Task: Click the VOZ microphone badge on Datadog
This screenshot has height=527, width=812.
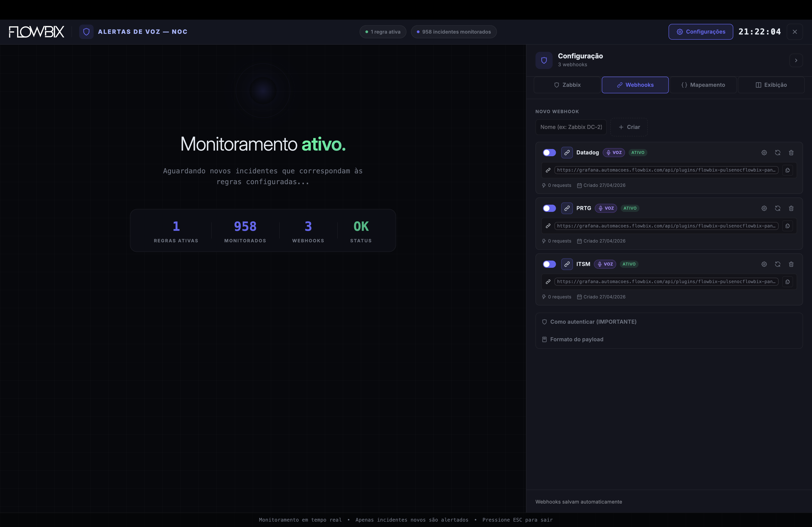Action: pyautogui.click(x=614, y=152)
